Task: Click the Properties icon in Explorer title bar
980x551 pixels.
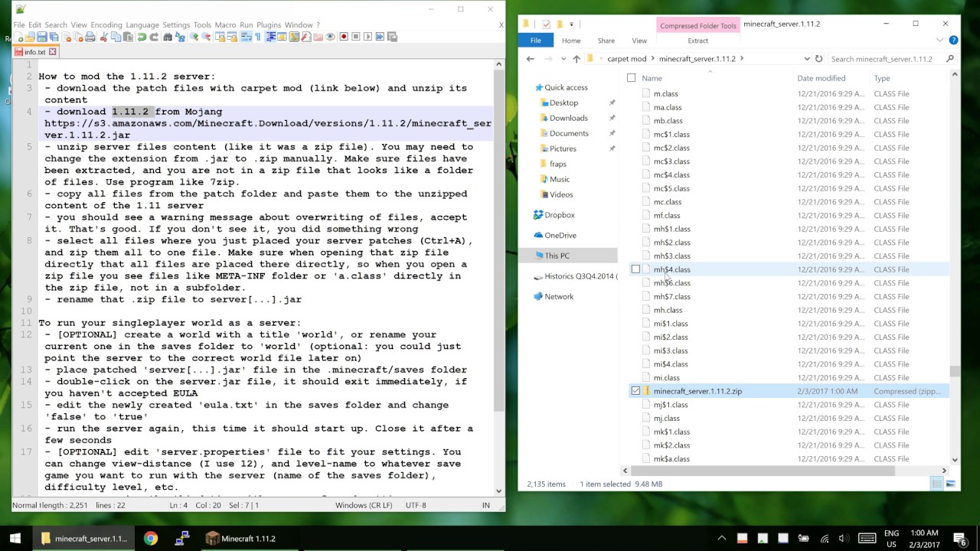Action: click(546, 24)
